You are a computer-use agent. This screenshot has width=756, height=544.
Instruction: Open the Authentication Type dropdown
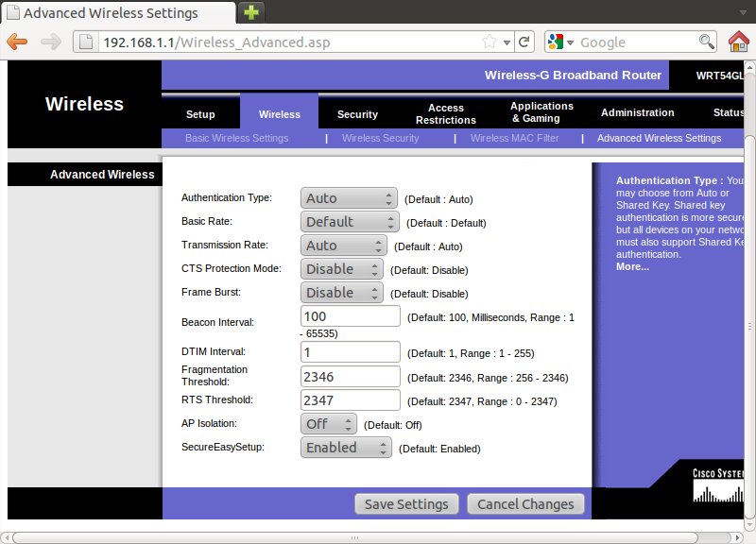[x=349, y=198]
